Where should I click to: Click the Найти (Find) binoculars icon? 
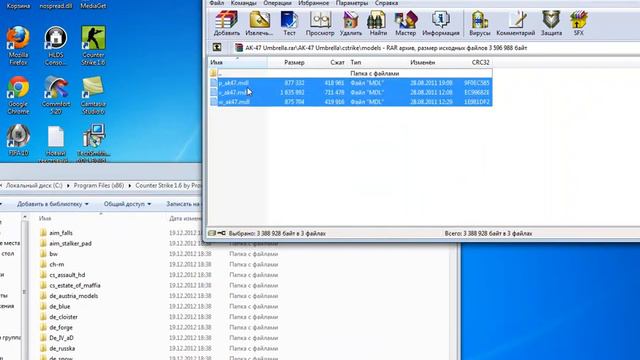tap(378, 23)
